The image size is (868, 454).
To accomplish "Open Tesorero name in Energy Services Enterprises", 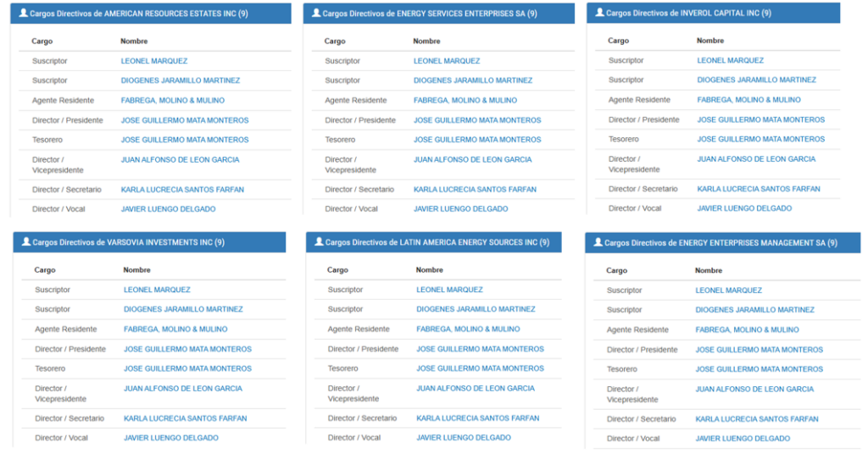I will pyautogui.click(x=477, y=140).
